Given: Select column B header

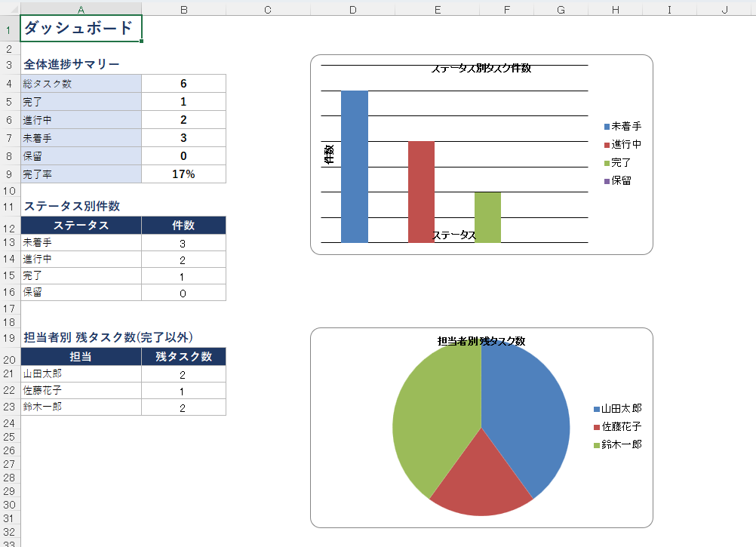Looking at the screenshot, I should pos(183,10).
